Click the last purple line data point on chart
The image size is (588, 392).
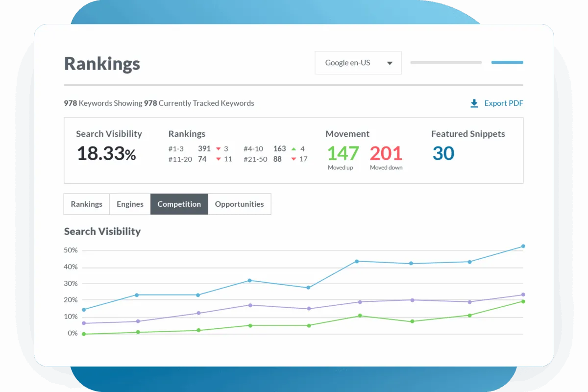(x=523, y=295)
